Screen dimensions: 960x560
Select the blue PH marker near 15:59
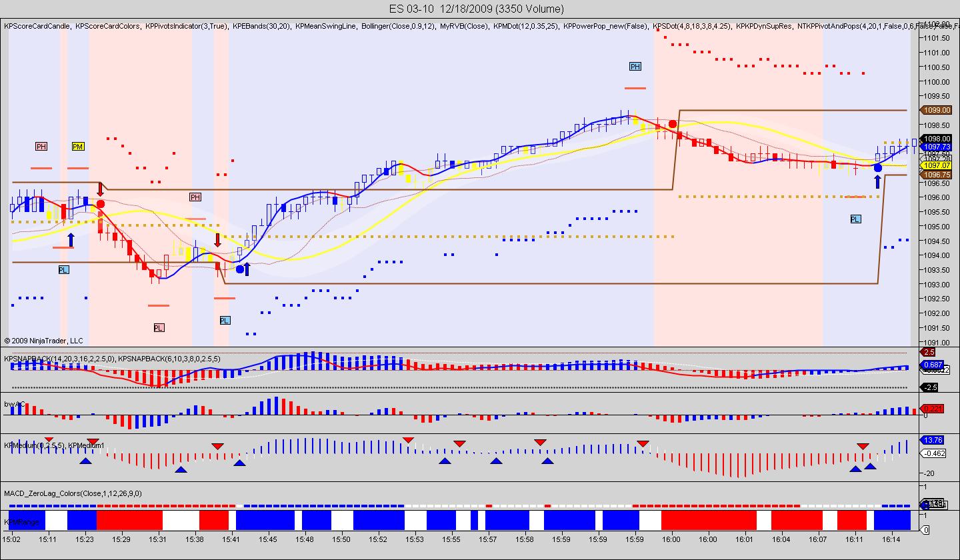[x=635, y=67]
